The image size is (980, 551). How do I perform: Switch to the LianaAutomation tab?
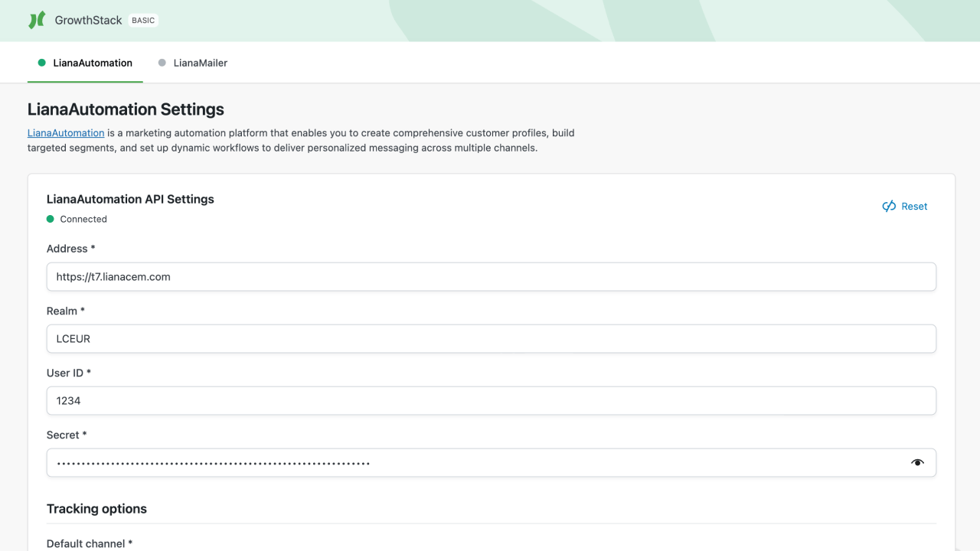[85, 63]
